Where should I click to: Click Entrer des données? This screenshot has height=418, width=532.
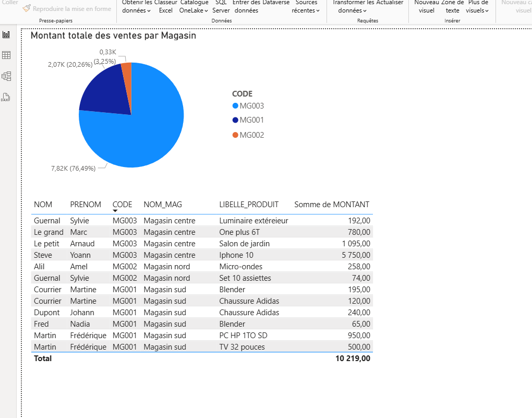(246, 6)
